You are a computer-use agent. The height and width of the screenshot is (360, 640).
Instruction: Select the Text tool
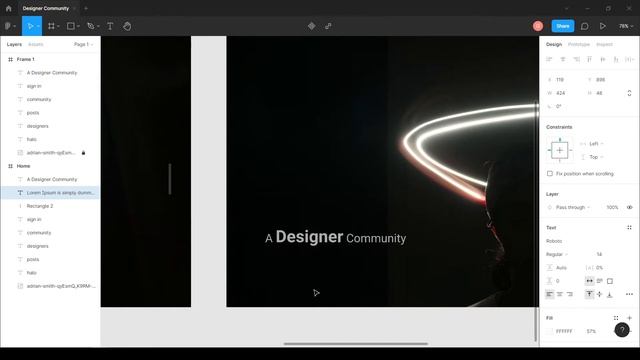(110, 26)
